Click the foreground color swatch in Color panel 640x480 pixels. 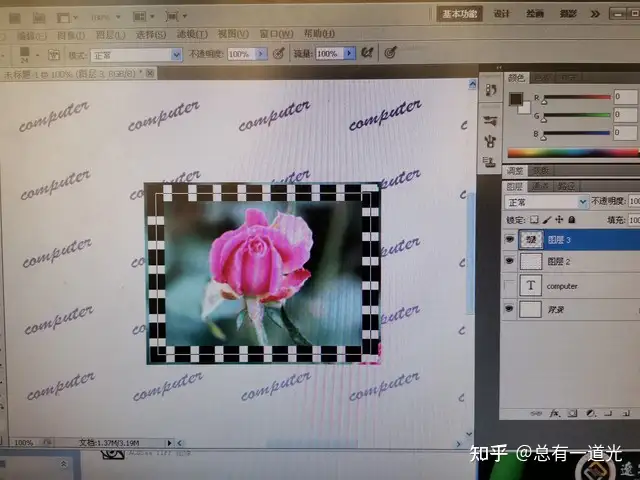pyautogui.click(x=516, y=99)
